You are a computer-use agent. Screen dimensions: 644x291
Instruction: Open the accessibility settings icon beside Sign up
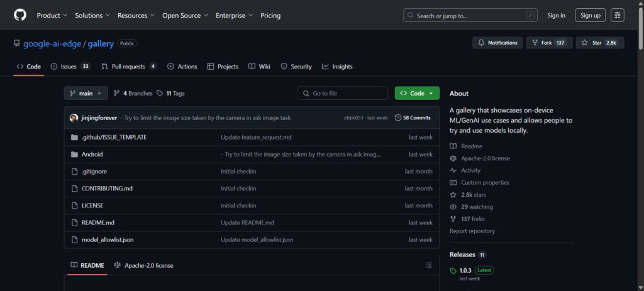click(618, 15)
